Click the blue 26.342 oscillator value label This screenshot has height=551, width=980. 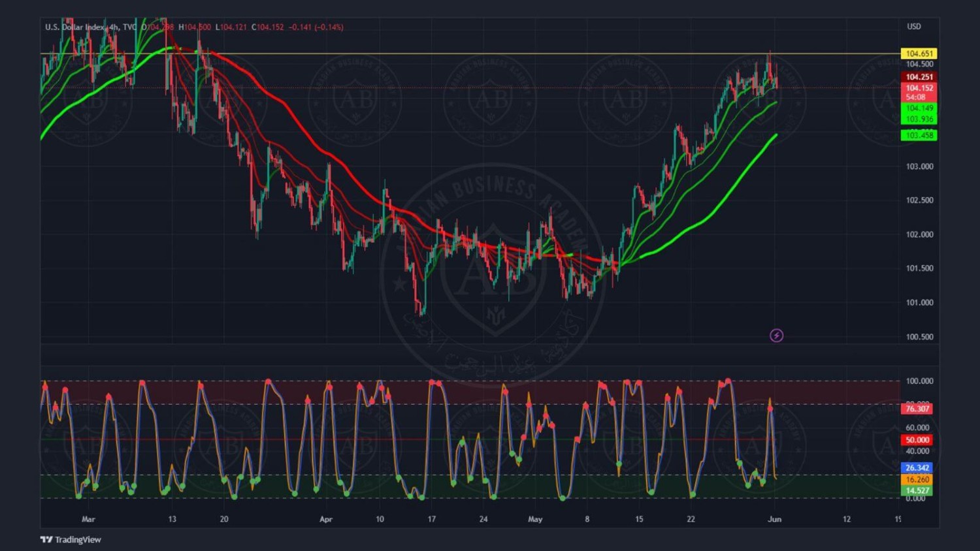(x=917, y=468)
